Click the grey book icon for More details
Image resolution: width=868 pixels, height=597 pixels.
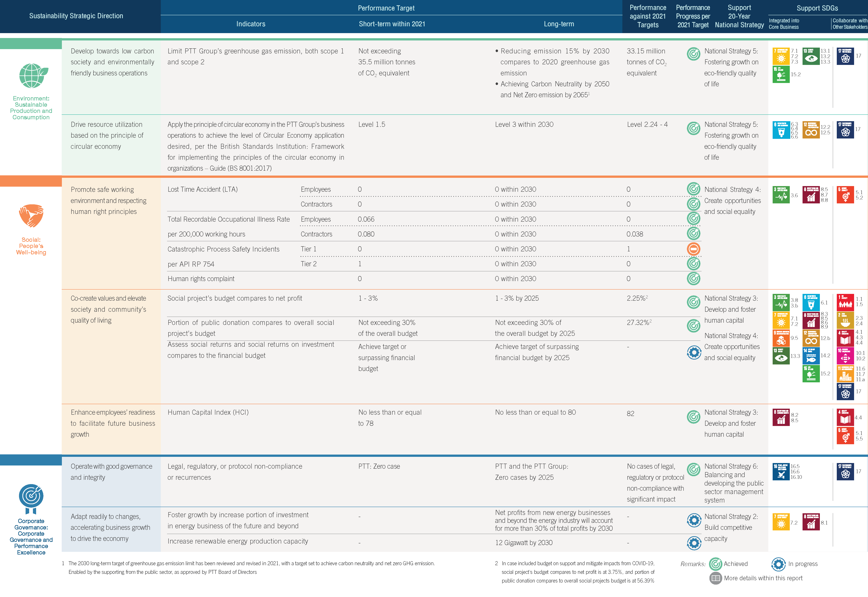click(715, 578)
